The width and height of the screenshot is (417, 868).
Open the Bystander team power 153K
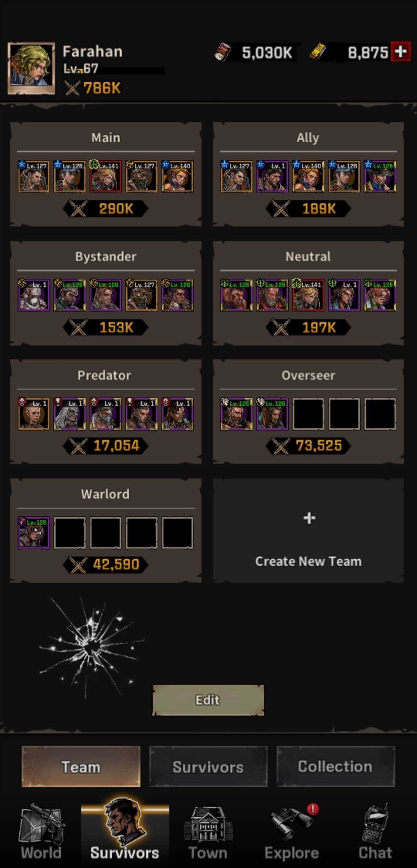coord(105,327)
